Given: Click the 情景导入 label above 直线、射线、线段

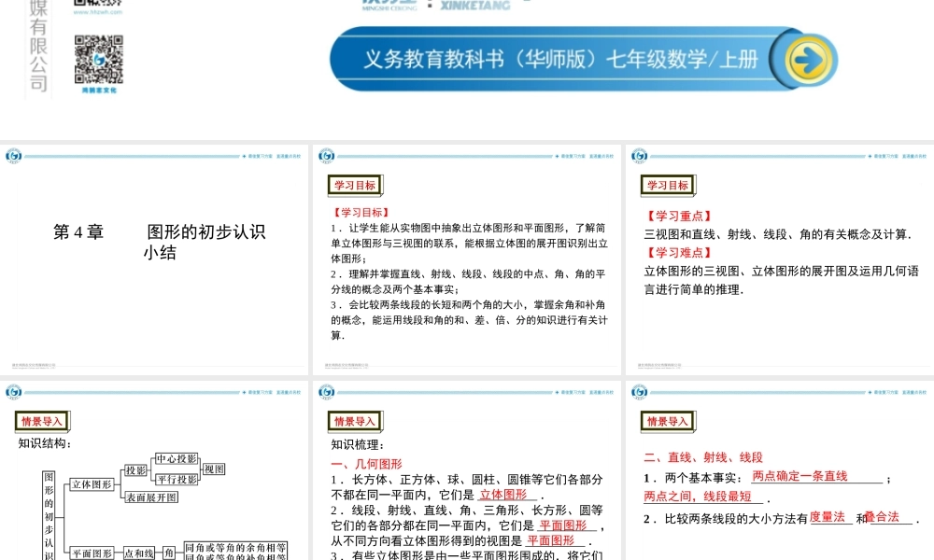Looking at the screenshot, I should [x=668, y=421].
